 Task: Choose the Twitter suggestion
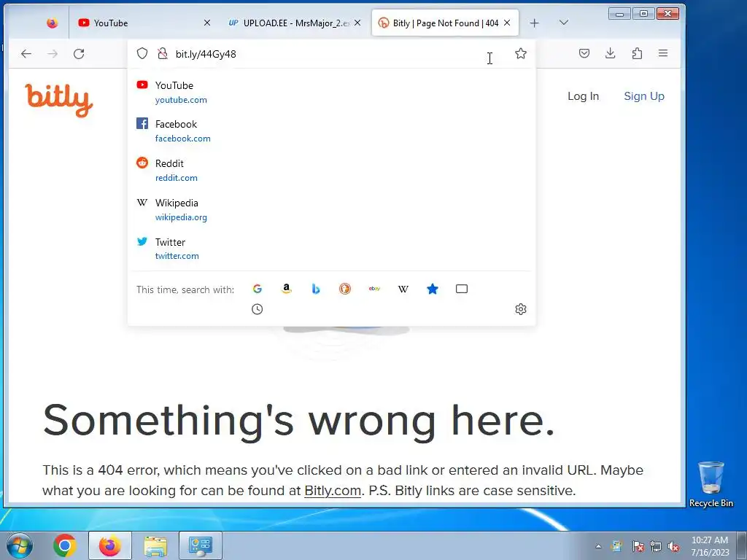pos(332,249)
